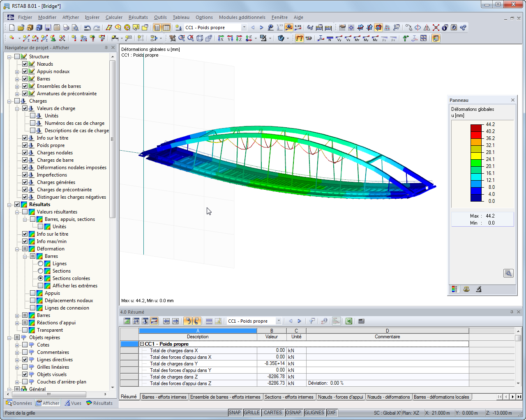The image size is (526, 420).
Task: Toggle the Poids propre checkbox
Action: tap(25, 145)
